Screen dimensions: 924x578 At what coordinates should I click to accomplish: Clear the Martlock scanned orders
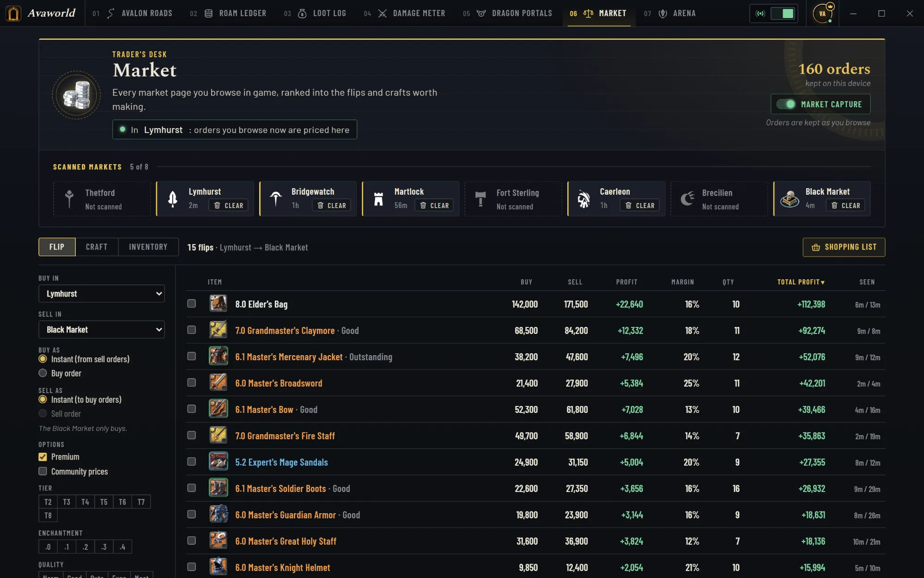pos(434,205)
